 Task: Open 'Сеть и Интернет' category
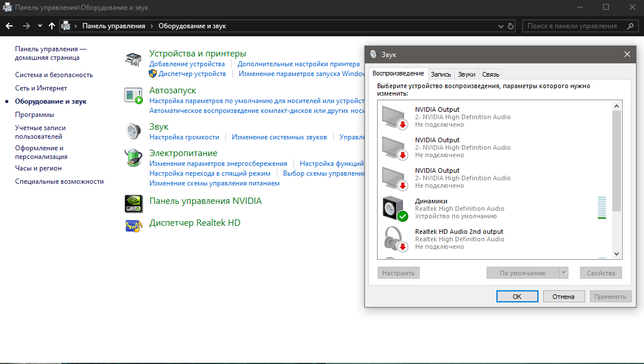pyautogui.click(x=41, y=88)
